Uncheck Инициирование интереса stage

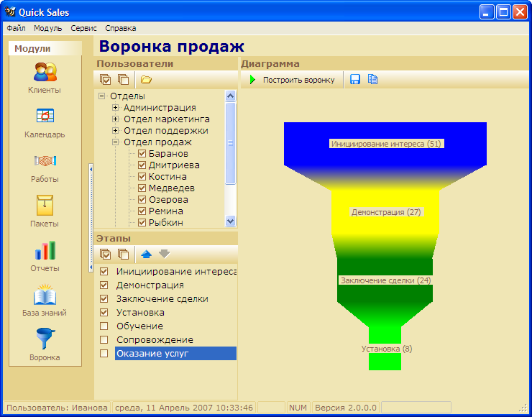(x=104, y=272)
